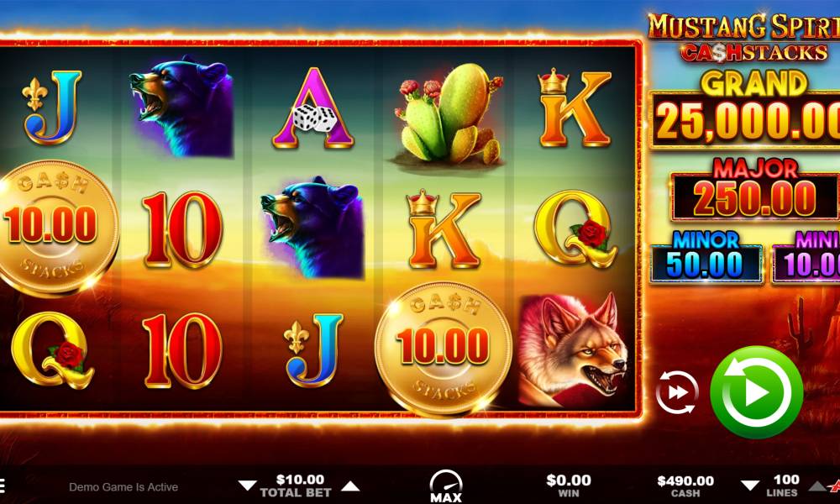Decrease total bet with down arrow

pos(247,486)
